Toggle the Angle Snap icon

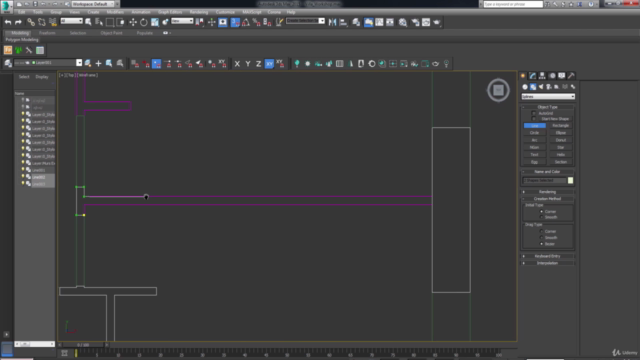[x=246, y=22]
